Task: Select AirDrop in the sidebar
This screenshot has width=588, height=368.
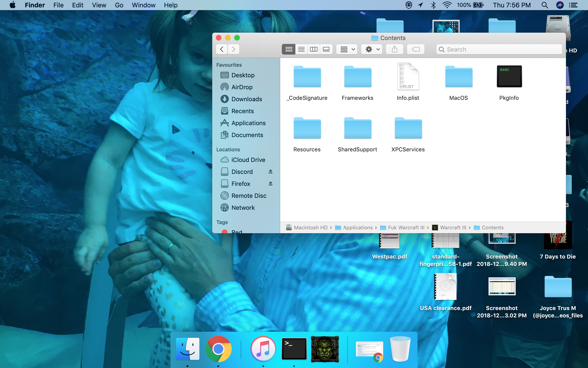Action: click(x=246, y=87)
